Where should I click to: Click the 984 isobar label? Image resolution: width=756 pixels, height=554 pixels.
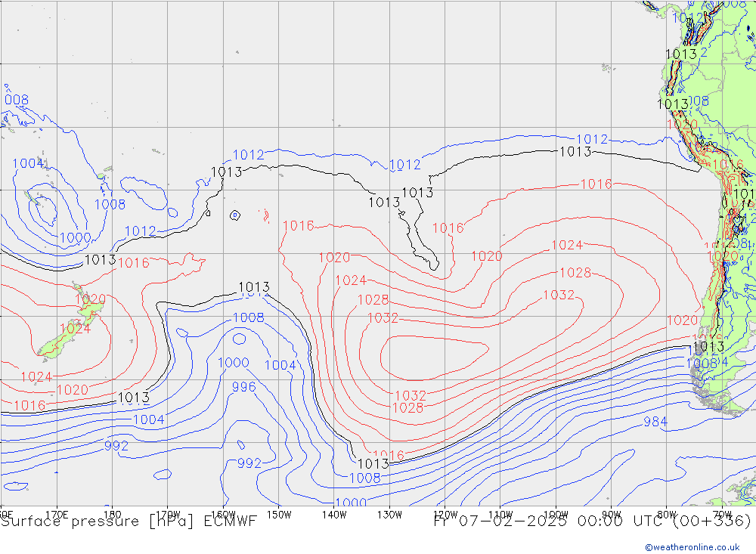[655, 421]
